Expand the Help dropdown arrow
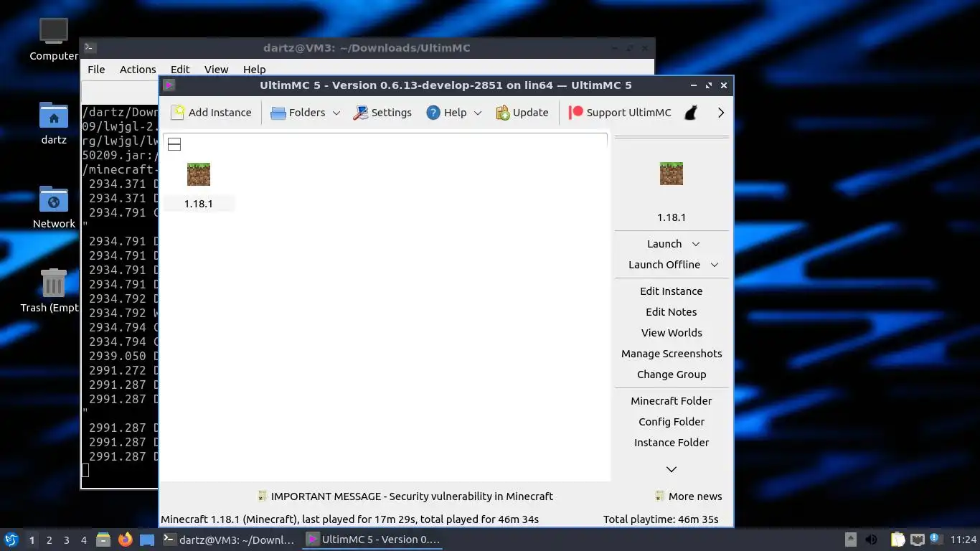 pyautogui.click(x=478, y=113)
